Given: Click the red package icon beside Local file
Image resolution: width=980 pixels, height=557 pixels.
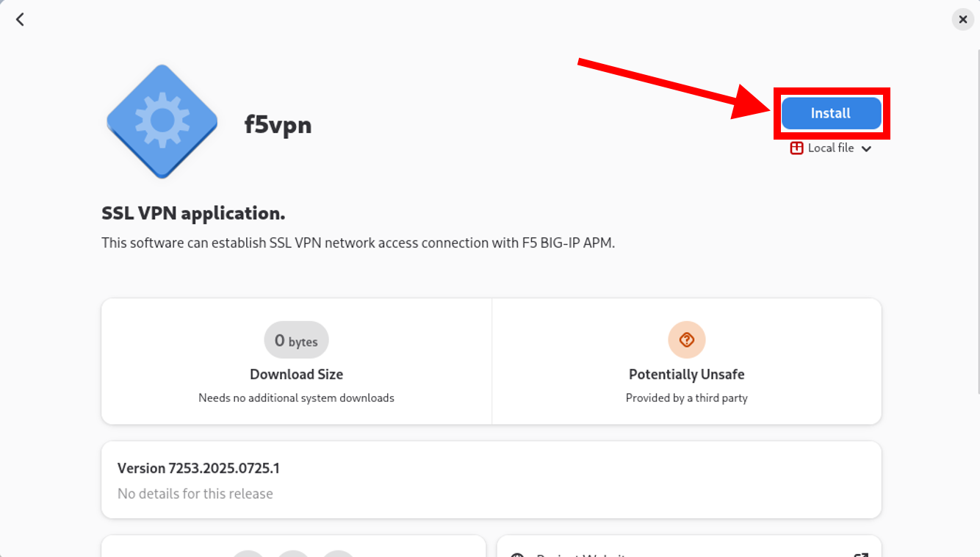Looking at the screenshot, I should coord(796,148).
